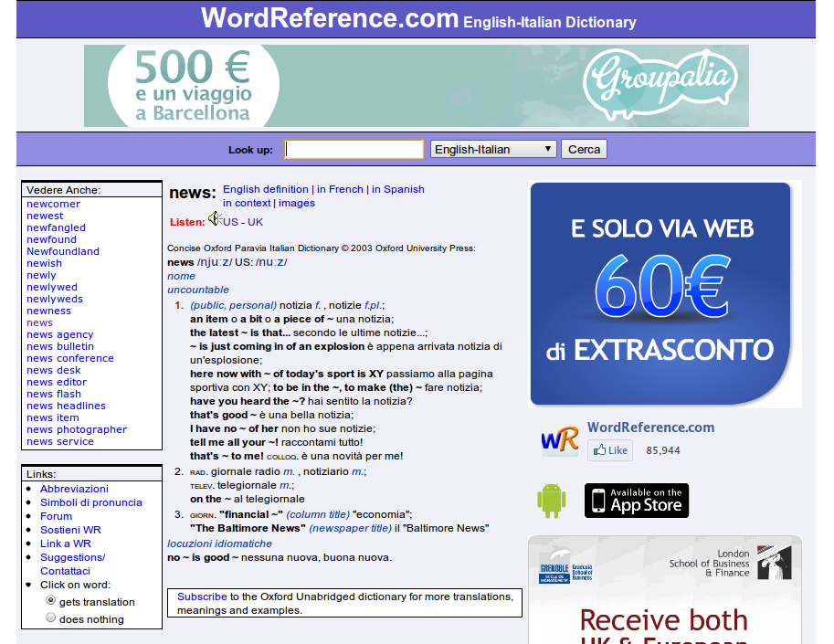Click the speaker pronunciation icon

click(215, 218)
